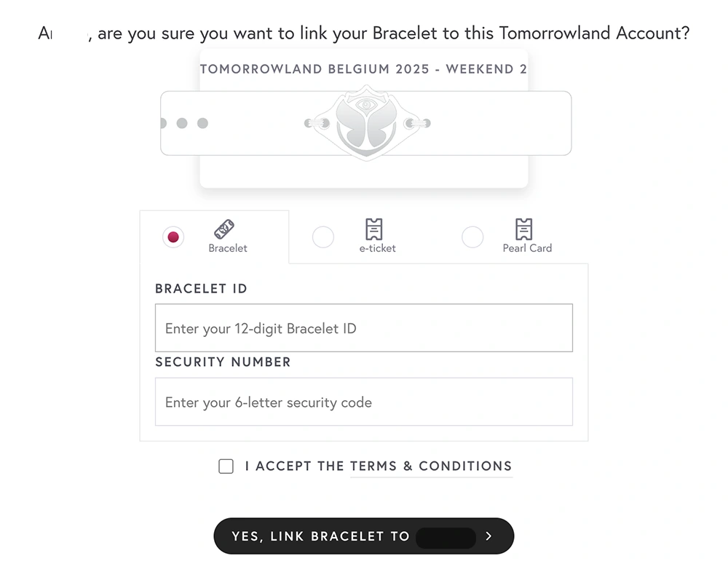Focus the 12-digit Bracelet ID field
This screenshot has width=728, height=564.
364,328
